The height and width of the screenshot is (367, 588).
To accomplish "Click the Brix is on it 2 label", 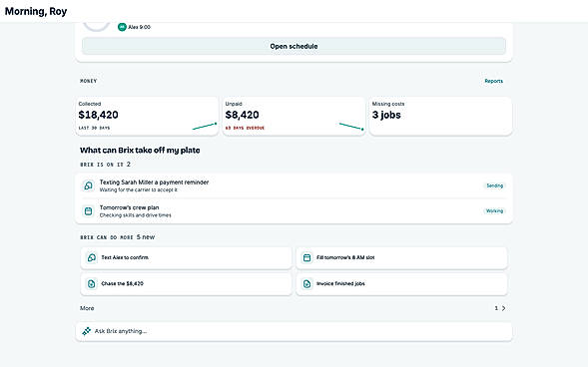I will (106, 164).
